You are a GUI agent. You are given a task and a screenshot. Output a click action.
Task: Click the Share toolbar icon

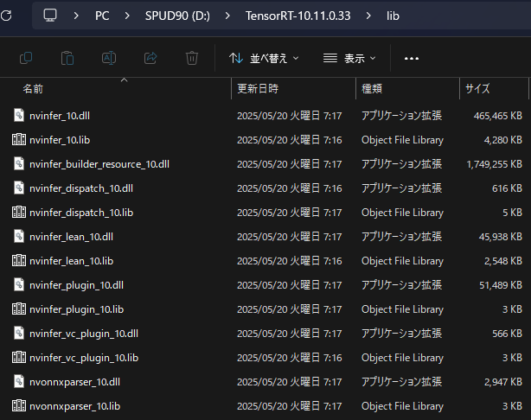[x=150, y=58]
